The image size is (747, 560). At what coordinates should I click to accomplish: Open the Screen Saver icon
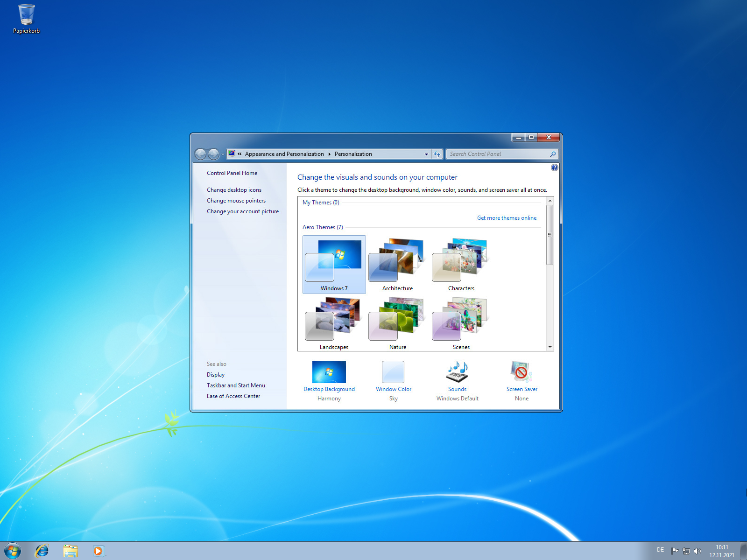pyautogui.click(x=521, y=372)
